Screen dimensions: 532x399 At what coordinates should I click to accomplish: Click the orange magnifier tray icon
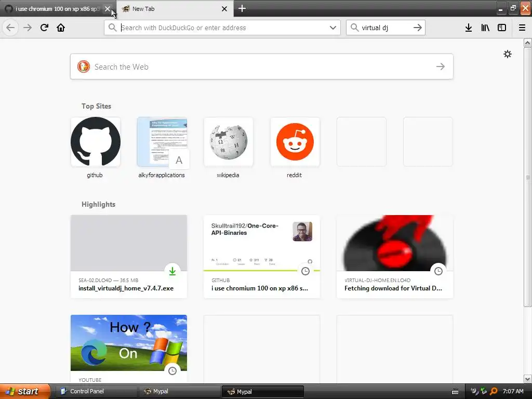(494, 391)
